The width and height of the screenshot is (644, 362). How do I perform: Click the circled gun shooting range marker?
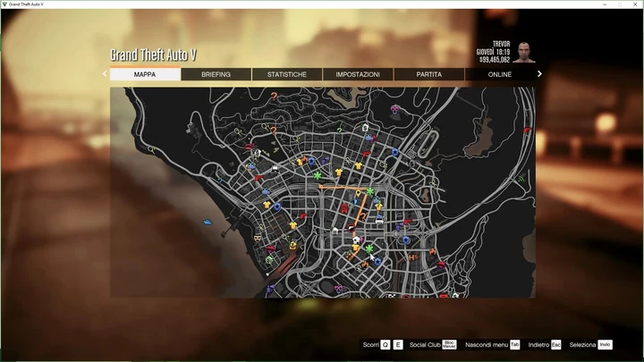pyautogui.click(x=352, y=227)
